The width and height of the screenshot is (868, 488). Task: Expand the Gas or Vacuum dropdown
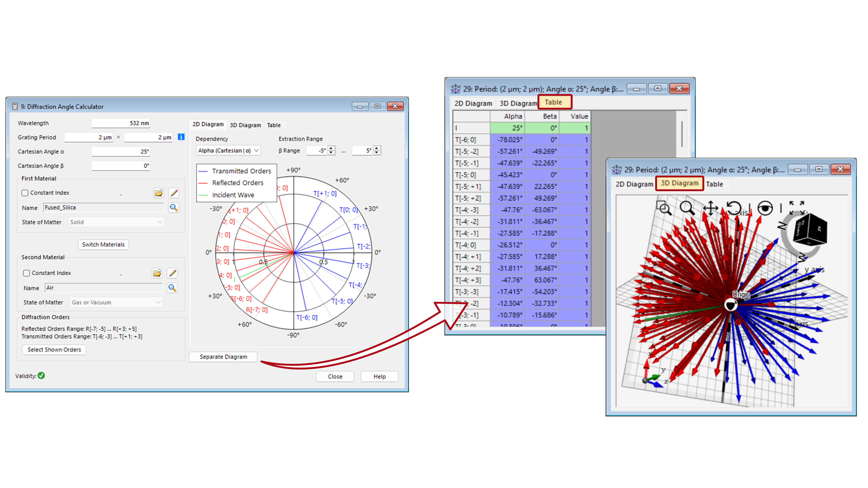[x=116, y=302]
